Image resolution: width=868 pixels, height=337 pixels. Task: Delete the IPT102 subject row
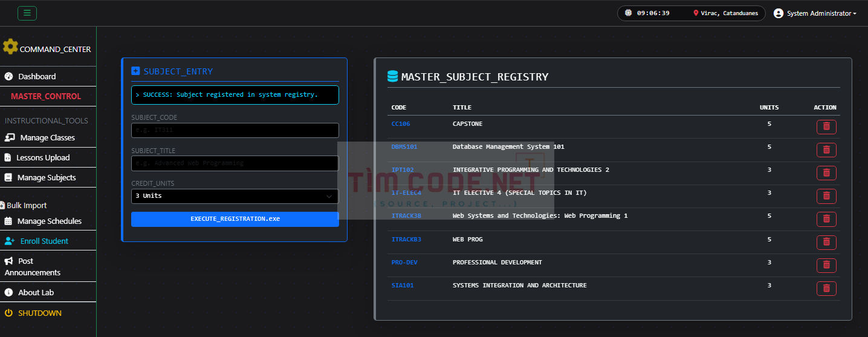tap(826, 172)
